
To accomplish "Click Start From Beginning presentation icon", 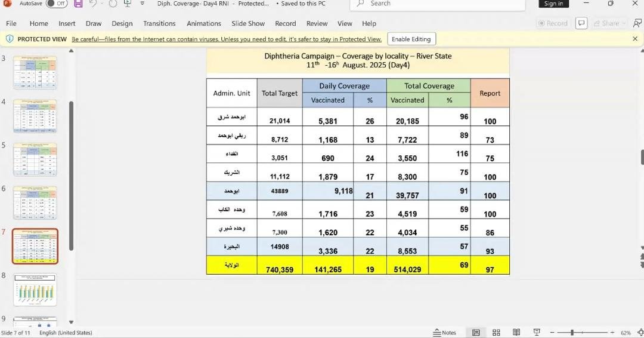I will pyautogui.click(x=128, y=4).
